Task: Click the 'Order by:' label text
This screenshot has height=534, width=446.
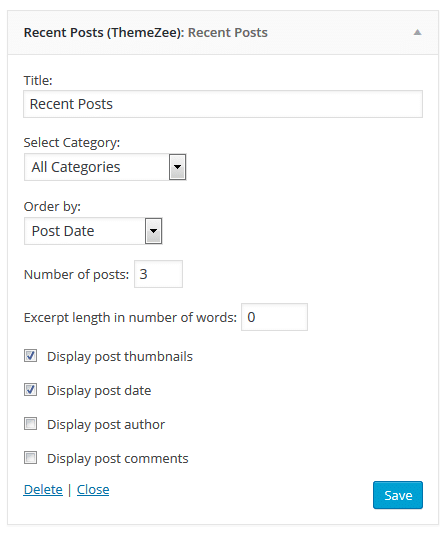Action: coord(52,207)
